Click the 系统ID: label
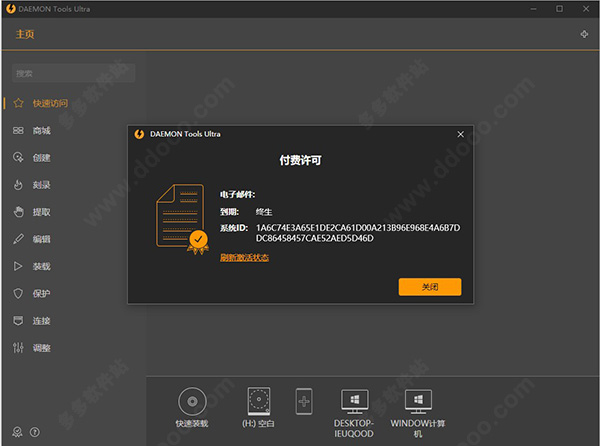 tap(234, 228)
